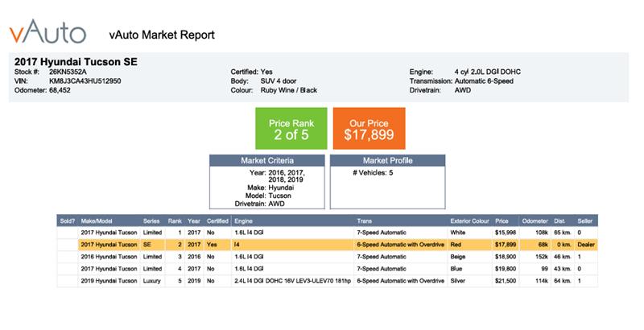The width and height of the screenshot is (644, 330).
Task: Click the green Price Rank 2 of 5 box
Action: tap(291, 129)
